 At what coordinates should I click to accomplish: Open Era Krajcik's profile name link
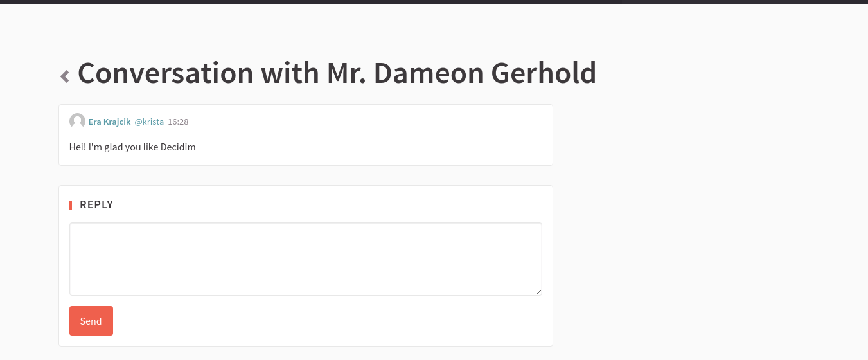[109, 122]
